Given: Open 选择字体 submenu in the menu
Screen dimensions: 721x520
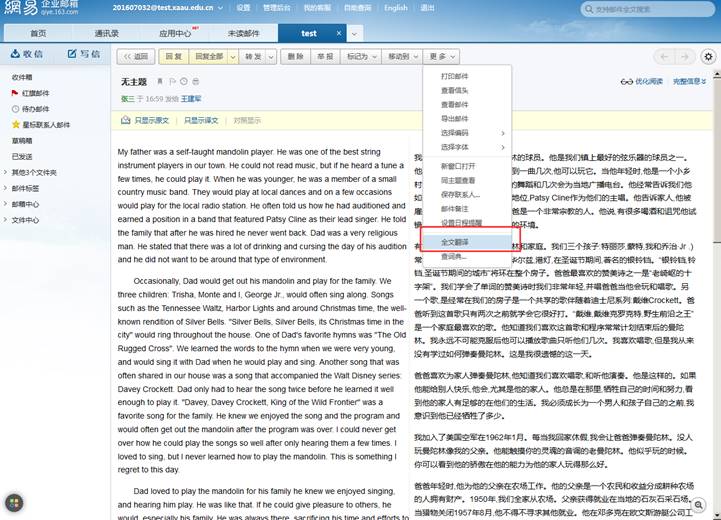Looking at the screenshot, I should (467, 147).
